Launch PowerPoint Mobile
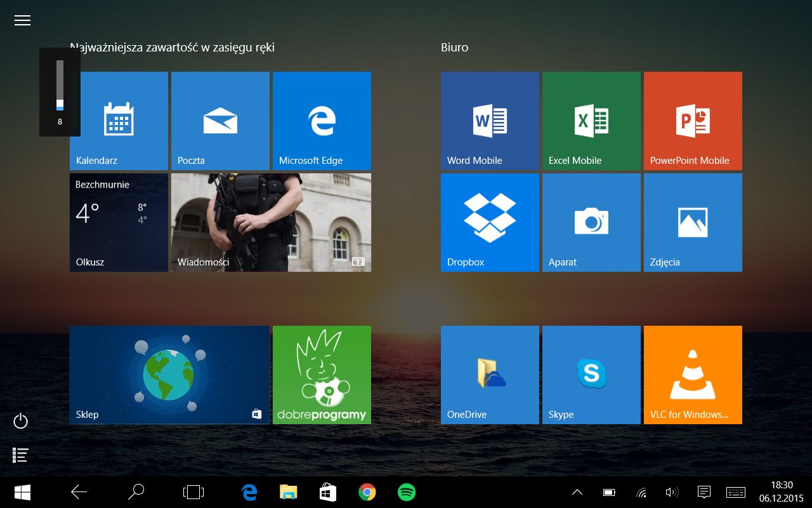Viewport: 812px width, 508px height. pyautogui.click(x=693, y=121)
